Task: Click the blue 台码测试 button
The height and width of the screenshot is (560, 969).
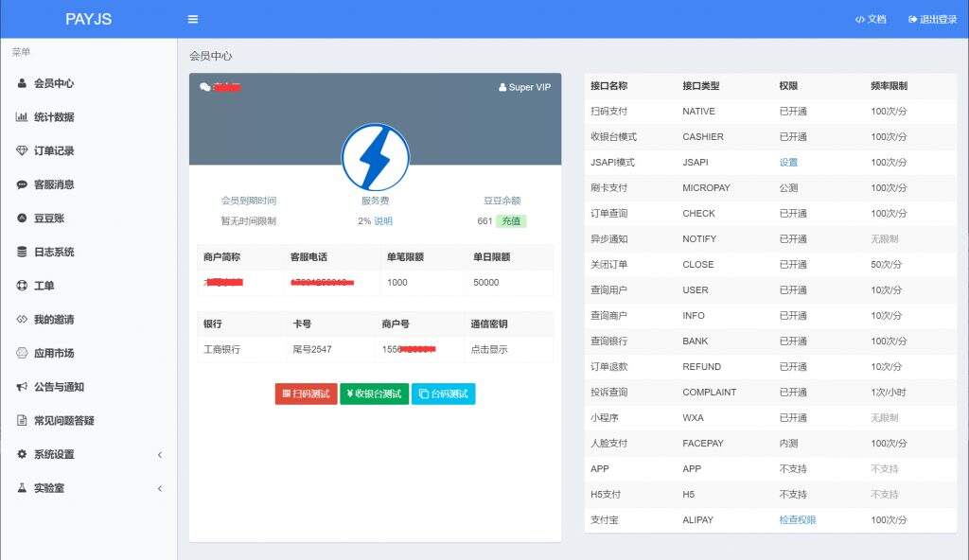Action: coord(443,394)
